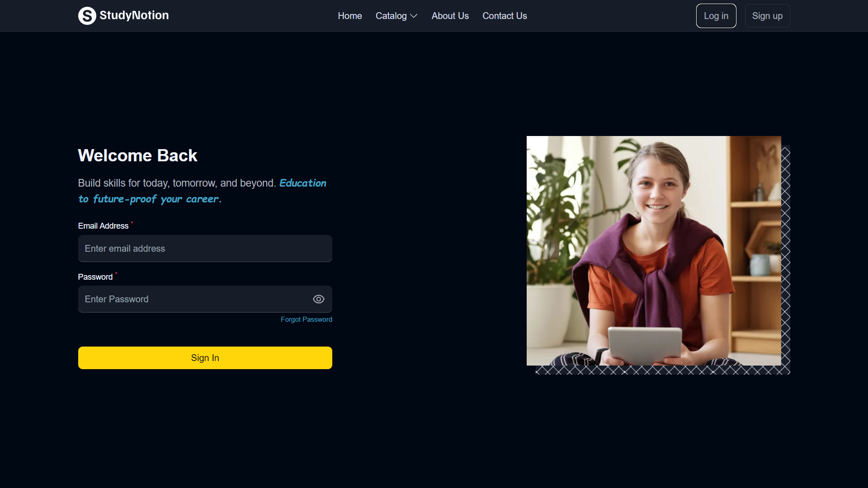868x488 pixels.
Task: Submit the yellow Sign In button
Action: tap(205, 357)
